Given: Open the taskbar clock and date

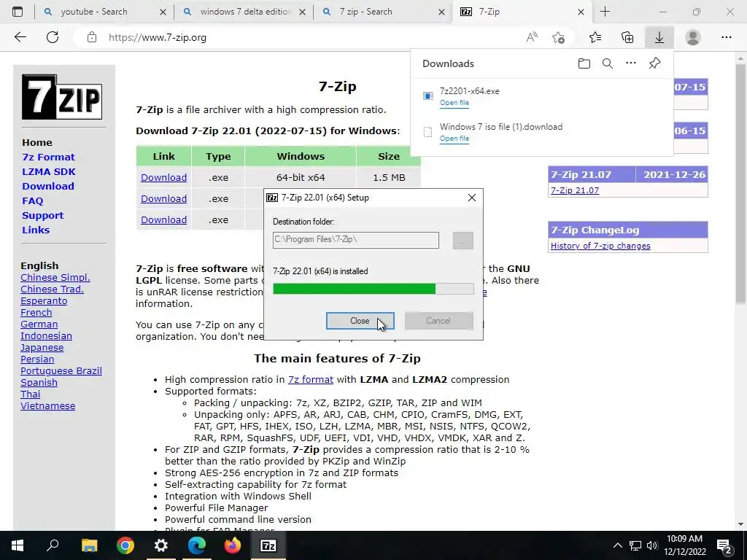Looking at the screenshot, I should (x=684, y=545).
